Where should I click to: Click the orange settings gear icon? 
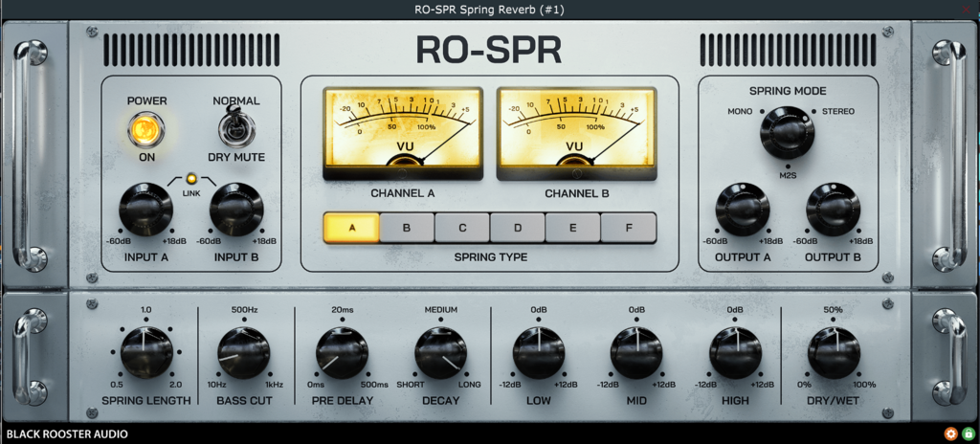tap(950, 433)
